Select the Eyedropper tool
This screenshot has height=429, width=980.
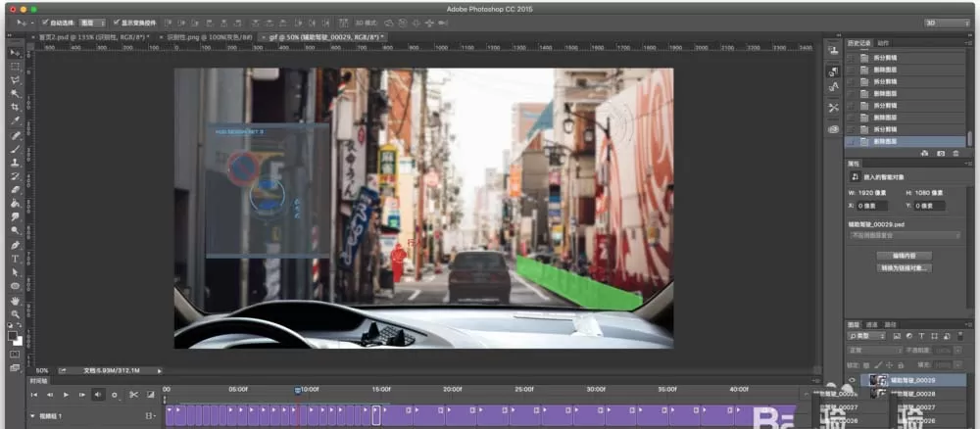click(x=15, y=121)
